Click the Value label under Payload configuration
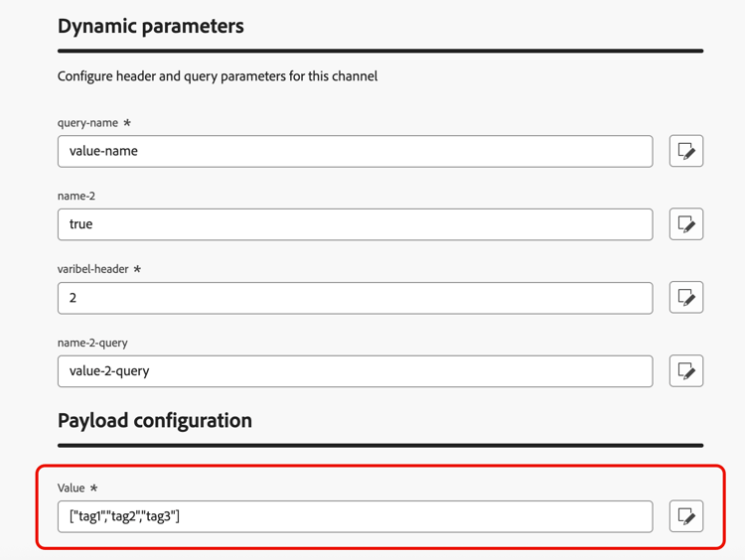 pos(72,489)
